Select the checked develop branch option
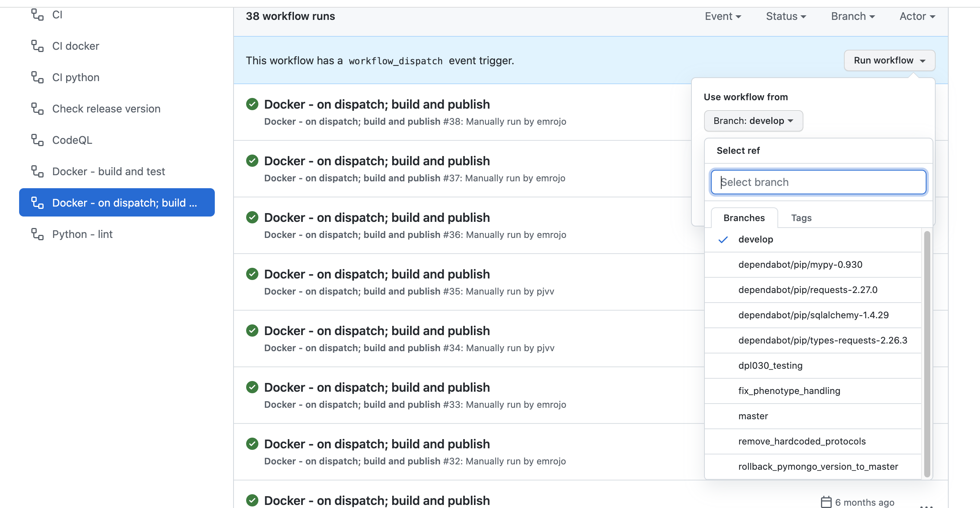Viewport: 980px width, 508px height. [x=755, y=239]
